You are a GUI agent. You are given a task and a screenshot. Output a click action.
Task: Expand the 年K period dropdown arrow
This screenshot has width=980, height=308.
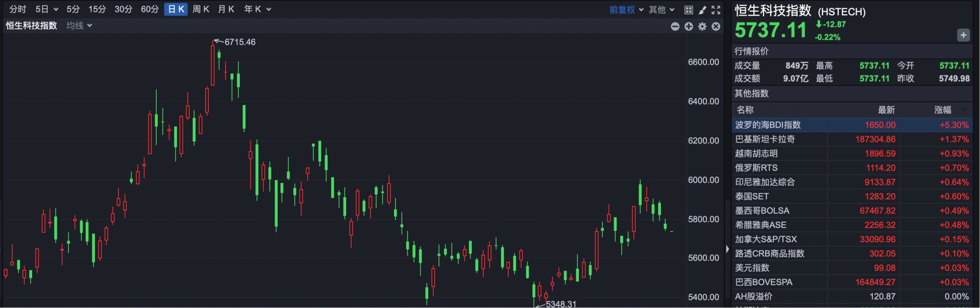(x=269, y=9)
